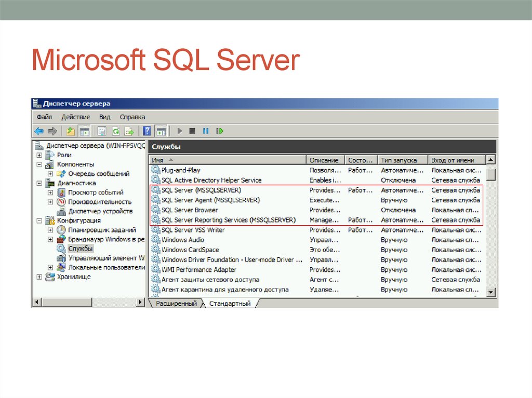
Task: Select the SQL Server Browser service row
Action: point(189,210)
